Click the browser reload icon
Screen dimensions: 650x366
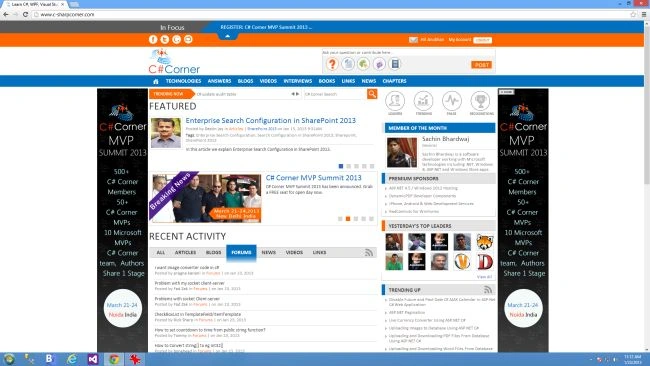(25, 15)
